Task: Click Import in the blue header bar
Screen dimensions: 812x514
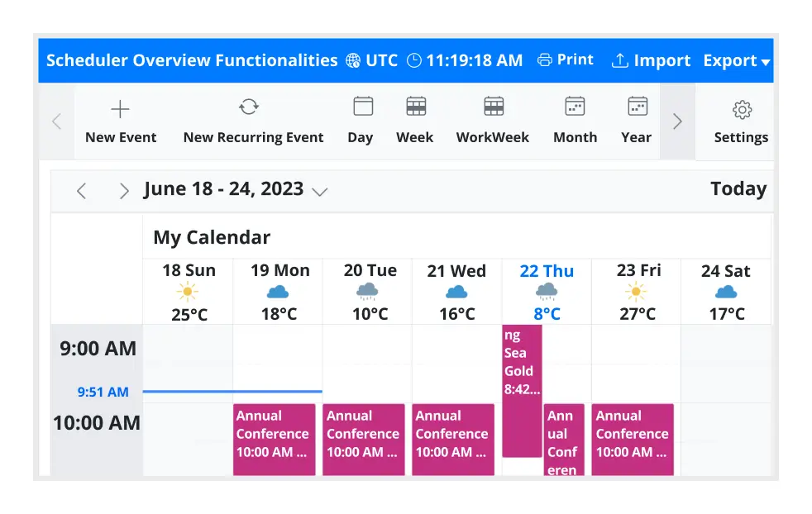Action: tap(652, 59)
